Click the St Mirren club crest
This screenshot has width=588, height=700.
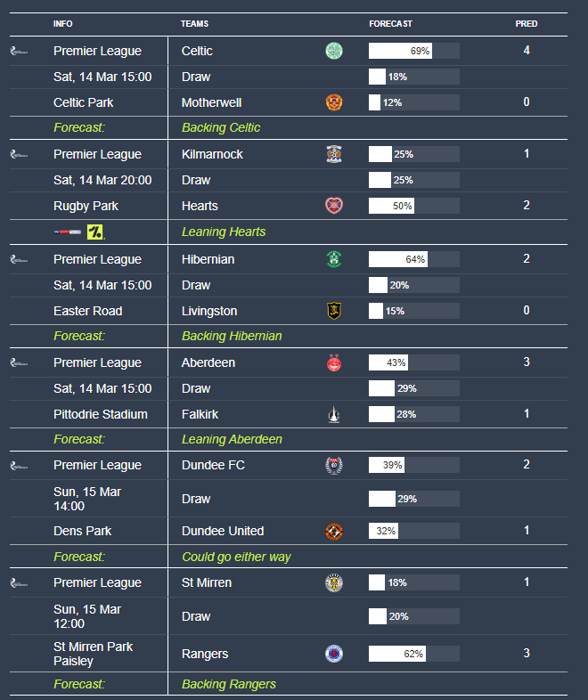tap(334, 582)
